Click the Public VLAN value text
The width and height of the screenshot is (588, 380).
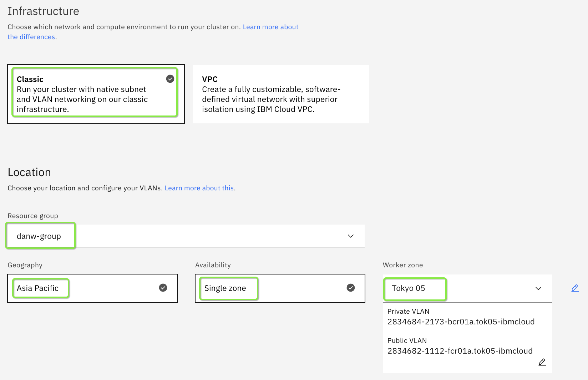coord(460,351)
